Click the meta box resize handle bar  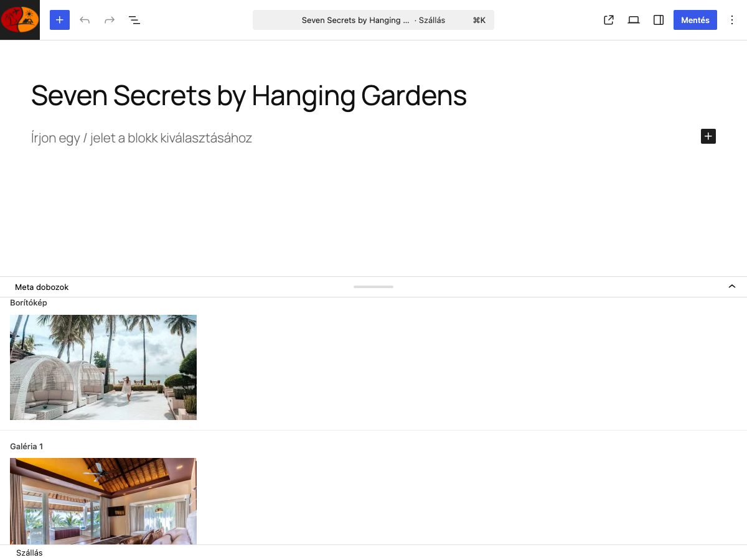(374, 287)
